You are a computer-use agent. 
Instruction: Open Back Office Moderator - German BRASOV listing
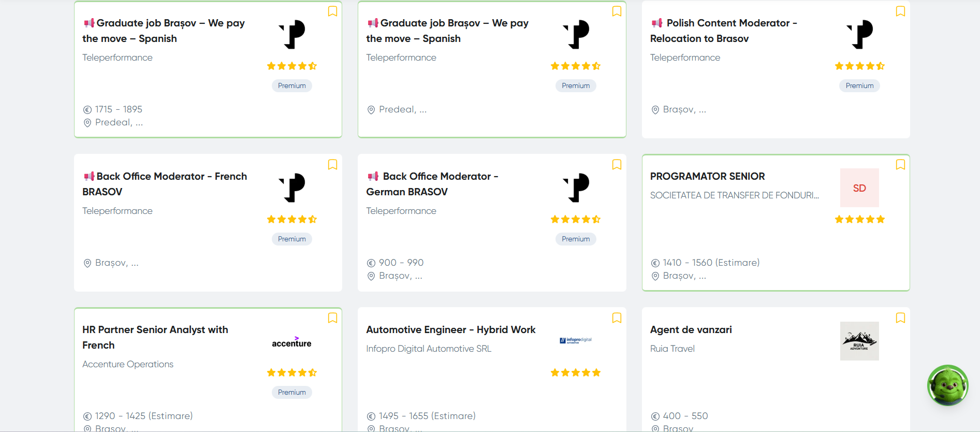432,184
